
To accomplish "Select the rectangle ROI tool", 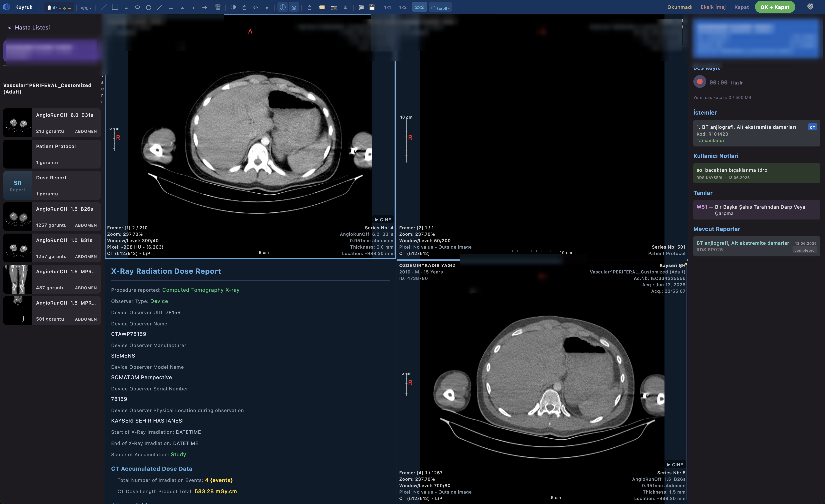I will tap(115, 7).
